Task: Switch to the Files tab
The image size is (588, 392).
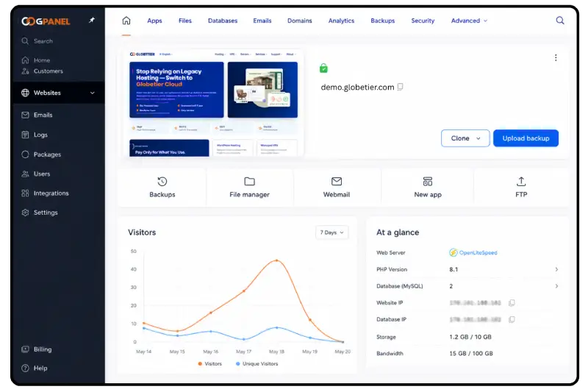Action: (185, 21)
